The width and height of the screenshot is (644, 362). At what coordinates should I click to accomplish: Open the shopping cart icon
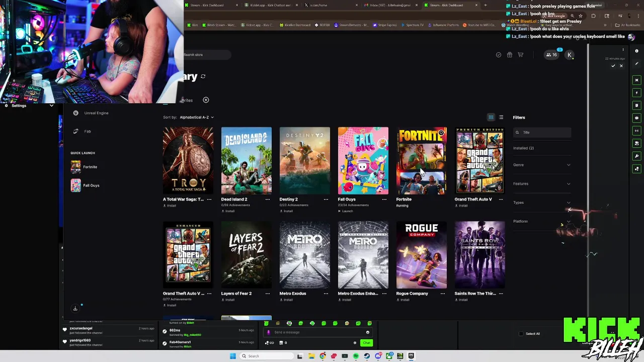coord(521,55)
